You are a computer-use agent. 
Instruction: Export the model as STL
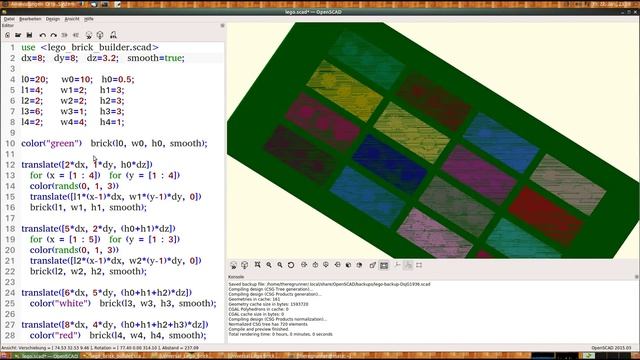[113, 35]
